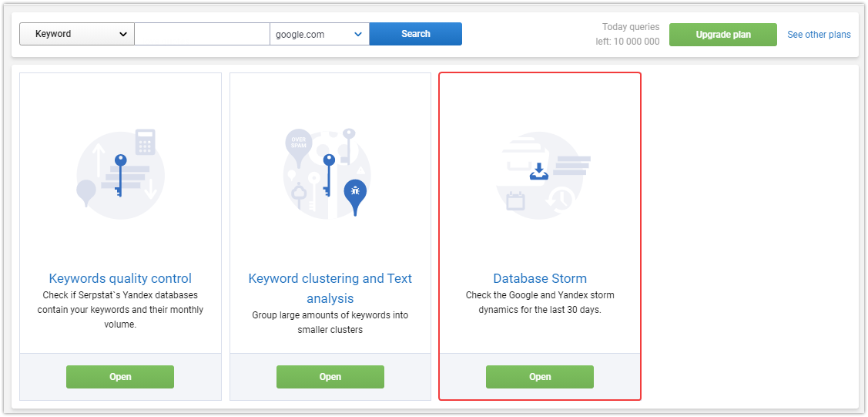
Task: Click the calculator icon in first card
Action: 145,143
